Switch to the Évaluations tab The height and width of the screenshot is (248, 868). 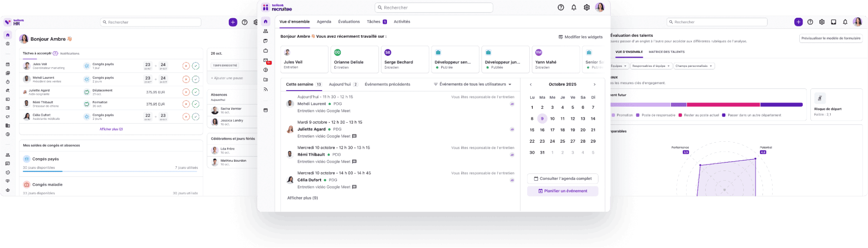coord(349,22)
